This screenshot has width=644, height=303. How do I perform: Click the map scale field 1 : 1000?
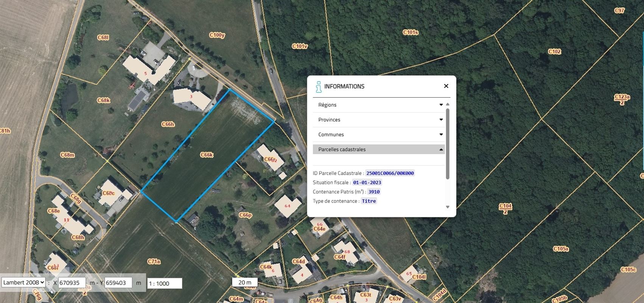[x=165, y=283]
